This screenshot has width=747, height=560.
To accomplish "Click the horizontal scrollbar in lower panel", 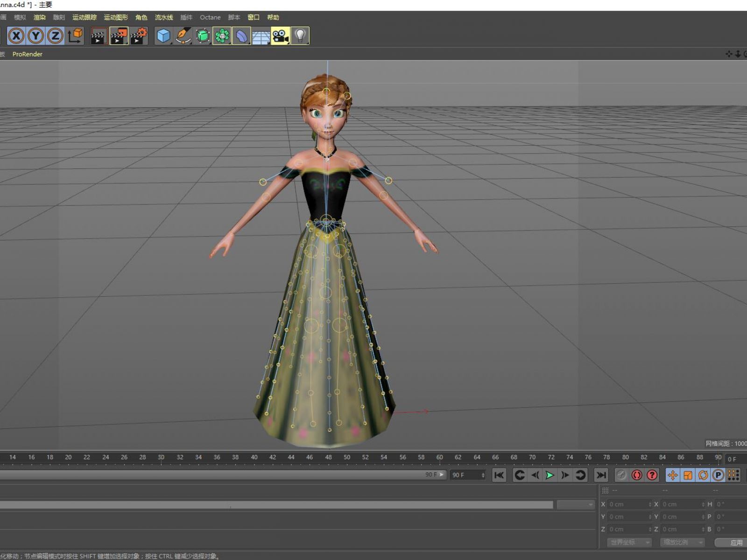I will tap(276, 504).
